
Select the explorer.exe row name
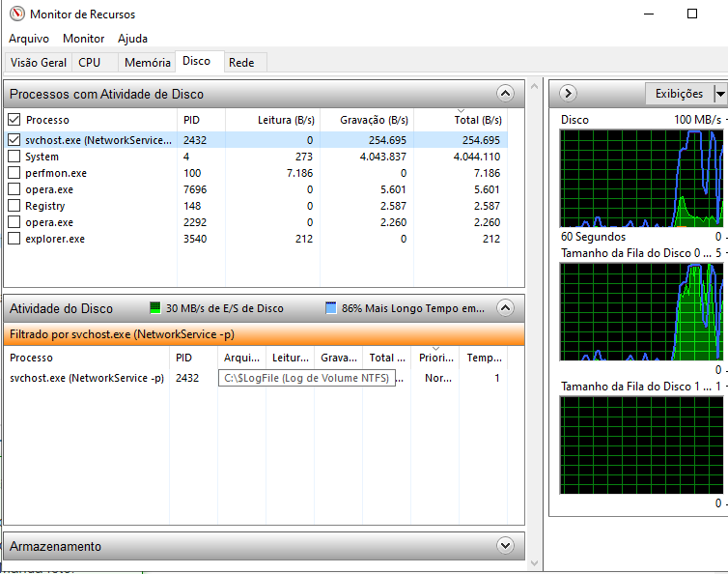pos(55,239)
